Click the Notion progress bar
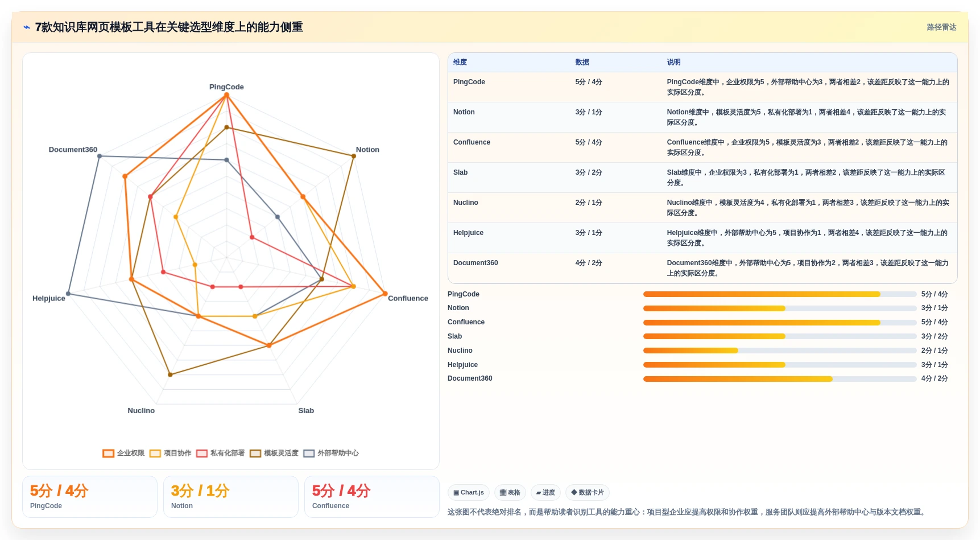980x540 pixels. [x=780, y=308]
